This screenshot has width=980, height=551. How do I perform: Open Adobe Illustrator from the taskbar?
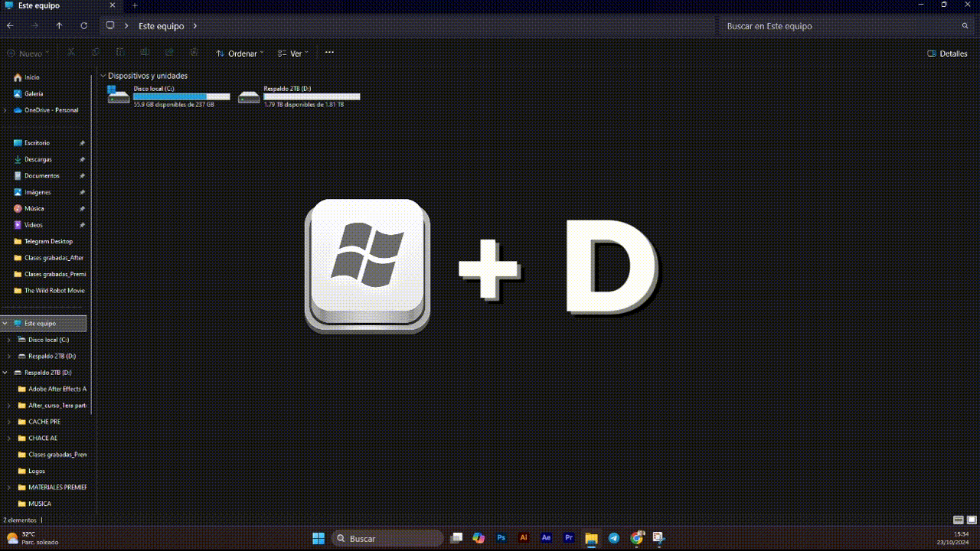[524, 538]
